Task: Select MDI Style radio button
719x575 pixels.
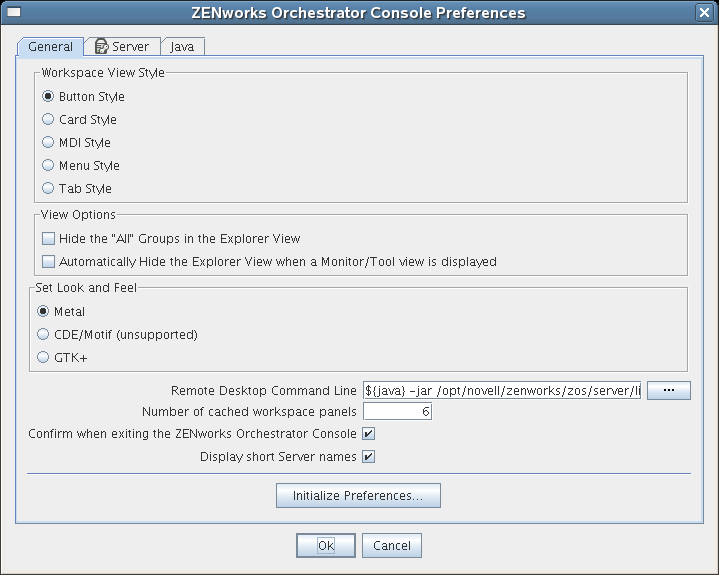Action: point(48,142)
